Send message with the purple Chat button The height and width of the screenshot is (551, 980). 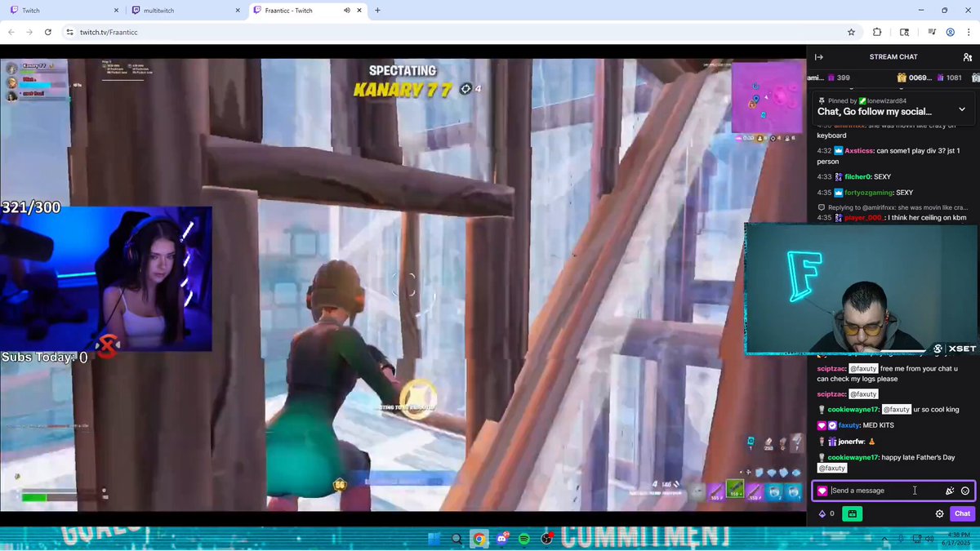(x=962, y=513)
